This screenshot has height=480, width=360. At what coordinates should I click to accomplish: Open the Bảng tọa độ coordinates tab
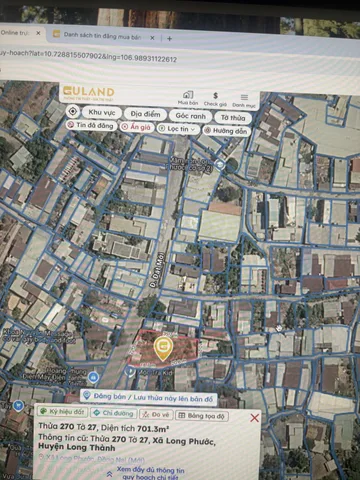coord(202,416)
